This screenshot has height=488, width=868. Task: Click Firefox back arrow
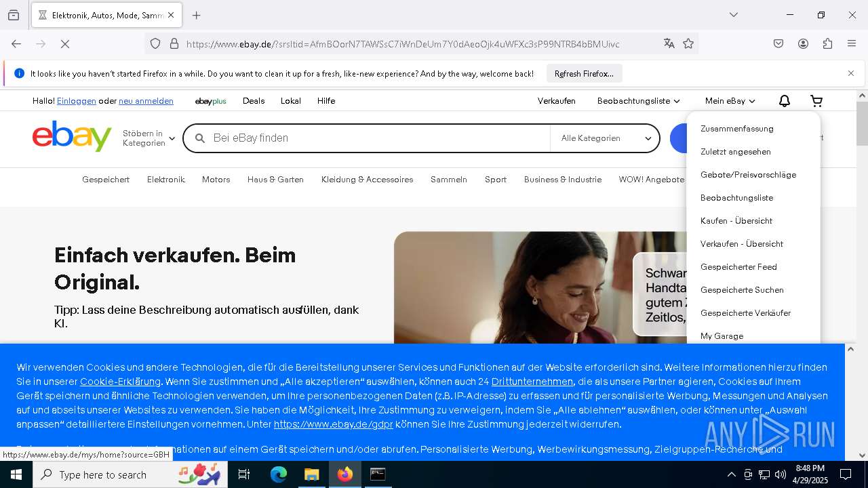point(16,43)
